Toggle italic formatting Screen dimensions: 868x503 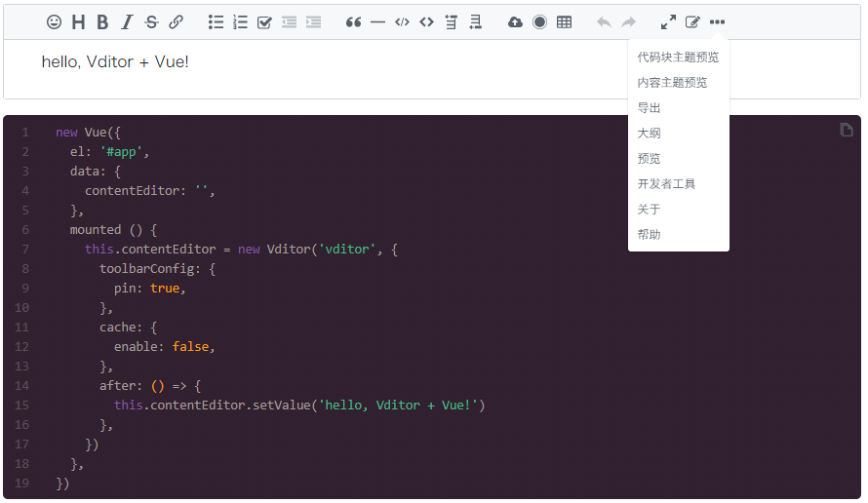[127, 22]
